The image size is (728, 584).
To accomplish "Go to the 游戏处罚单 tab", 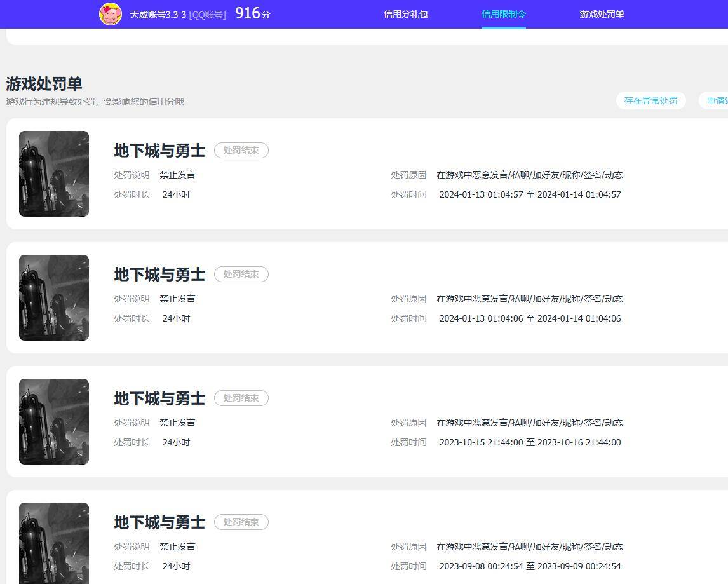I will click(601, 14).
